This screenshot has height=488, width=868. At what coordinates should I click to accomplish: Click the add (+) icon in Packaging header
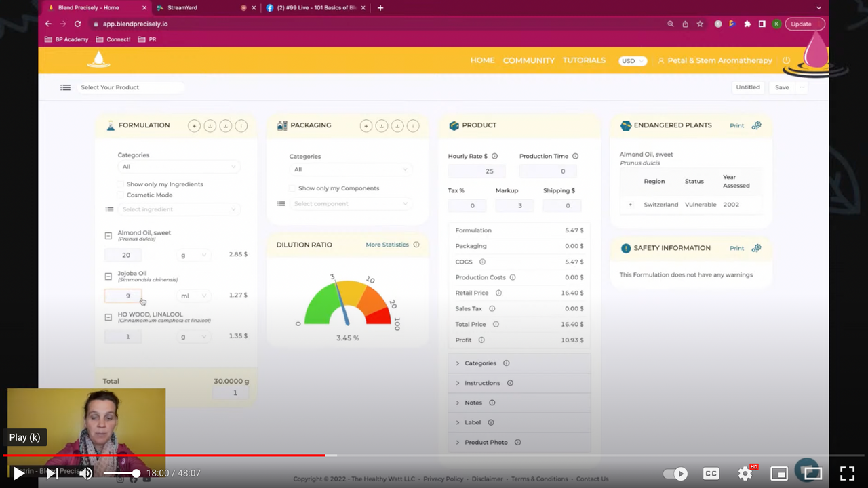(366, 125)
